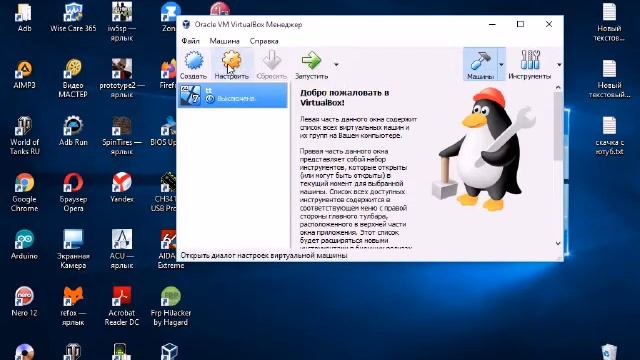Select the Новый текстовый... document icon
Viewport: 640px width, 360px height.
point(609,79)
